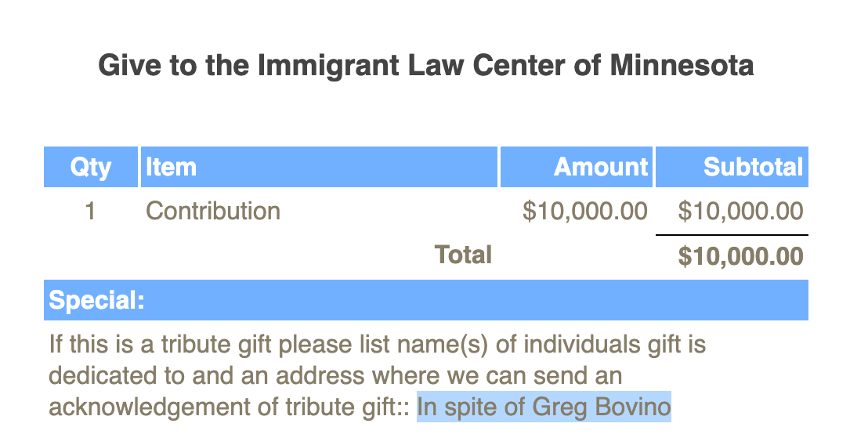Click the $10,000.00 Amount cell
Image resolution: width=868 pixels, height=445 pixels.
(584, 211)
